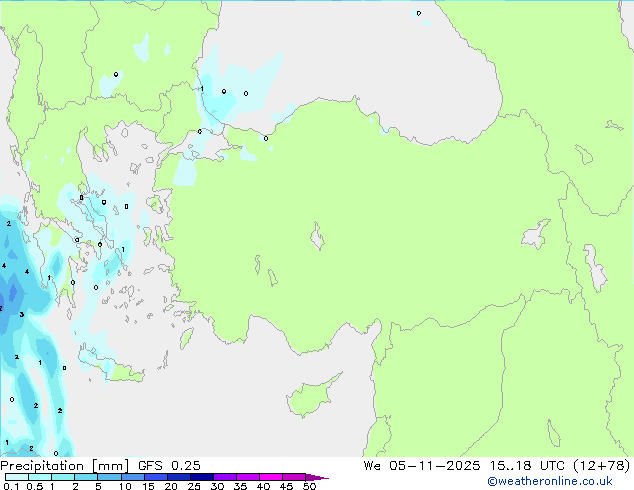Click the 2–5 mm legend color swatch
634x490 pixels.
[86, 477]
